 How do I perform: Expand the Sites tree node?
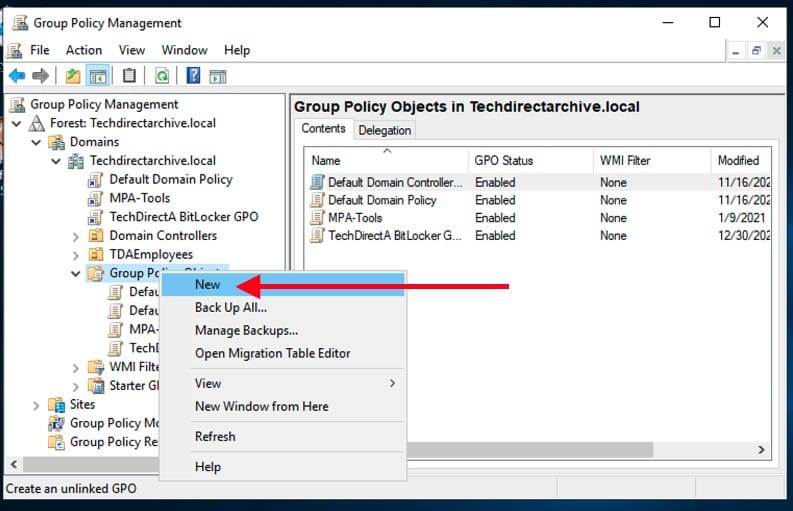(x=37, y=405)
